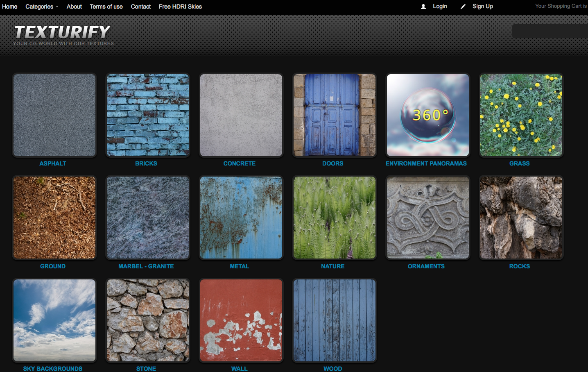This screenshot has width=588, height=372.
Task: Click the CONCRETE category label
Action: pyautogui.click(x=240, y=163)
